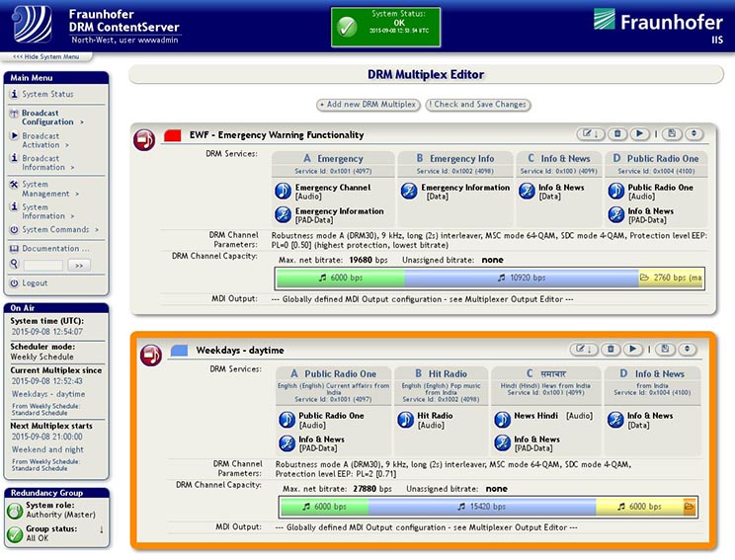Click the PAD-Data icon of Info & News in EWF service D
Image resolution: width=735 pixels, height=560 pixels.
tap(615, 214)
